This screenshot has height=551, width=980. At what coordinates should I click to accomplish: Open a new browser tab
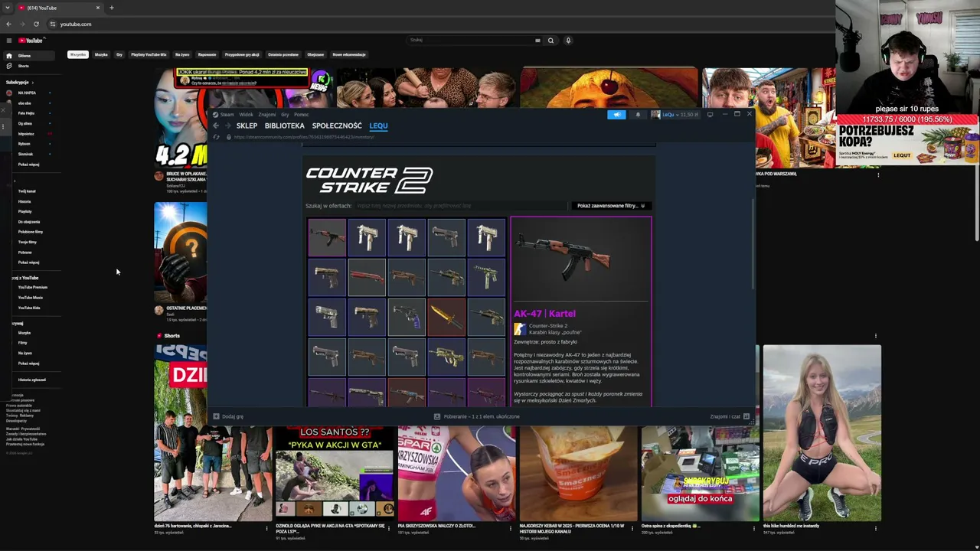point(111,8)
